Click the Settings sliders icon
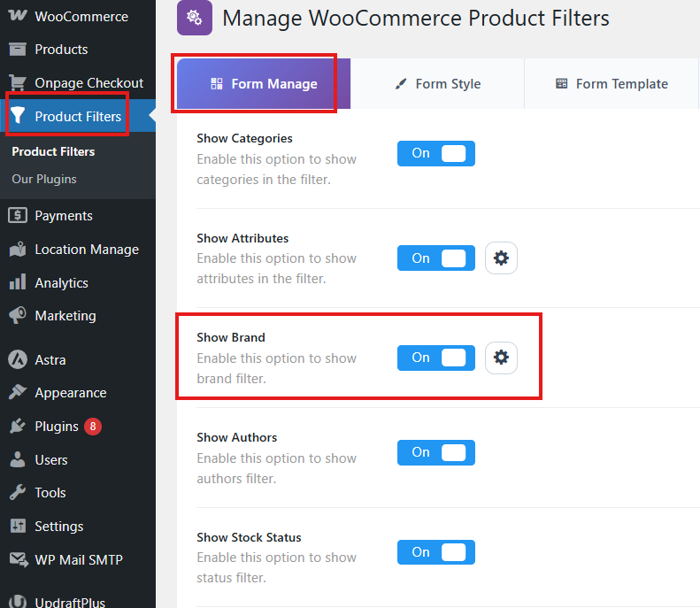Viewport: 700px width, 608px height. (x=18, y=526)
